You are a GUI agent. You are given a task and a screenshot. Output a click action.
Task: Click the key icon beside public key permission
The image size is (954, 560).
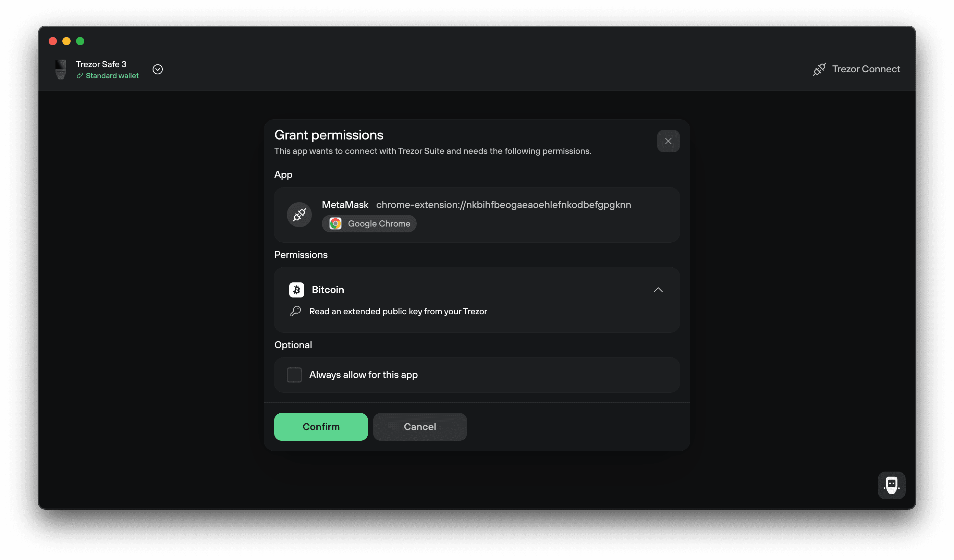point(295,311)
